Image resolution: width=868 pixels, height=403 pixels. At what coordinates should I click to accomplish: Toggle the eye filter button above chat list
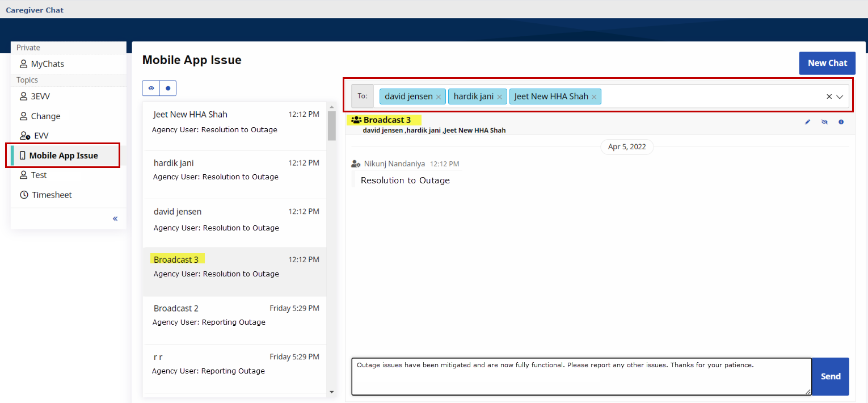point(151,89)
